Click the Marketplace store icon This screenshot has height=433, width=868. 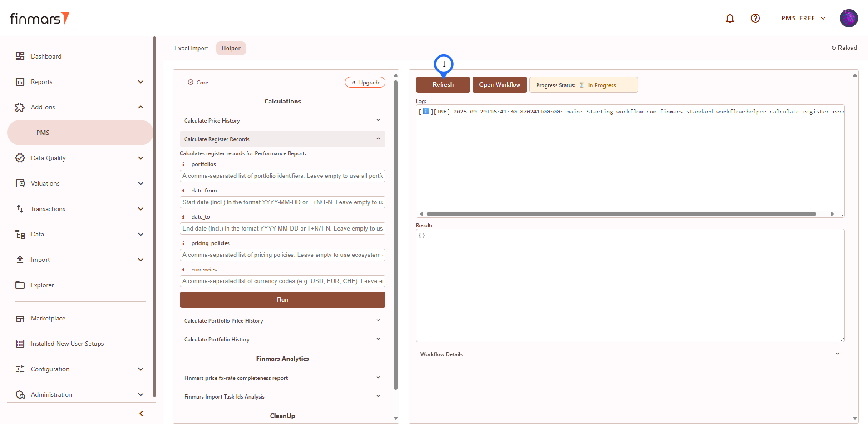click(20, 318)
